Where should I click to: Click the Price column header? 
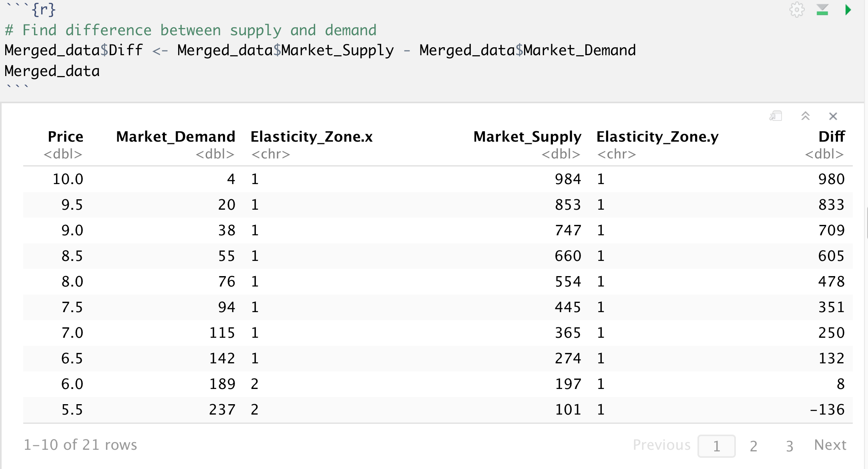coord(65,137)
